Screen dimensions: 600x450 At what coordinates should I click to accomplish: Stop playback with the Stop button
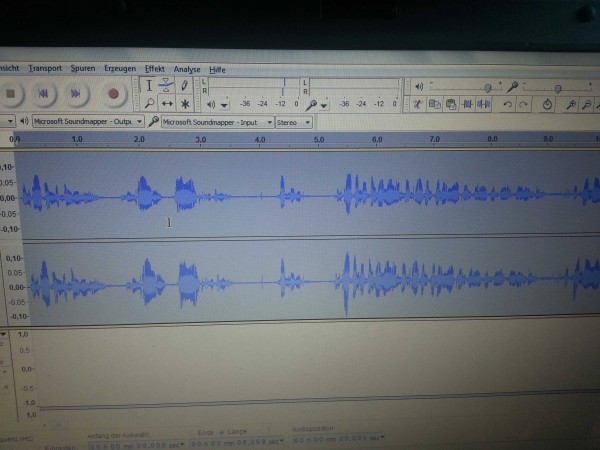[x=11, y=93]
